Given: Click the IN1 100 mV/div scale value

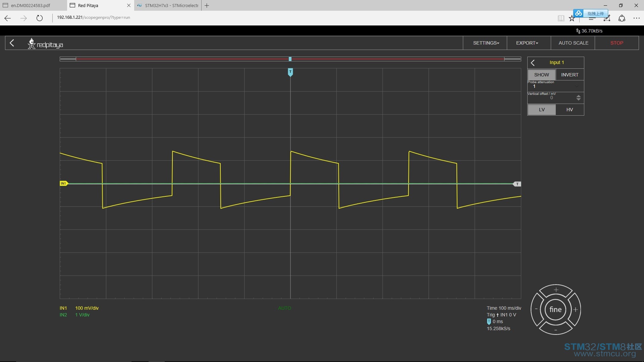Looking at the screenshot, I should click(x=87, y=308).
